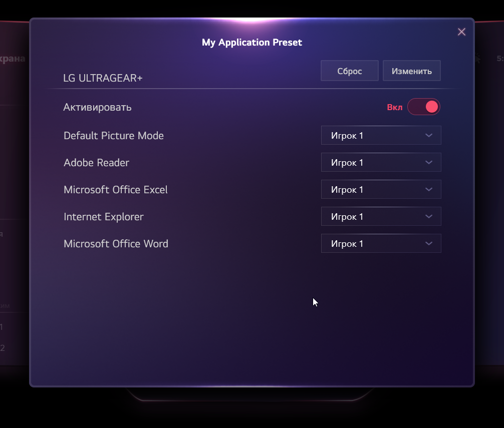Click the chevron arrow in Excel row
This screenshot has height=428, width=504.
tap(429, 189)
